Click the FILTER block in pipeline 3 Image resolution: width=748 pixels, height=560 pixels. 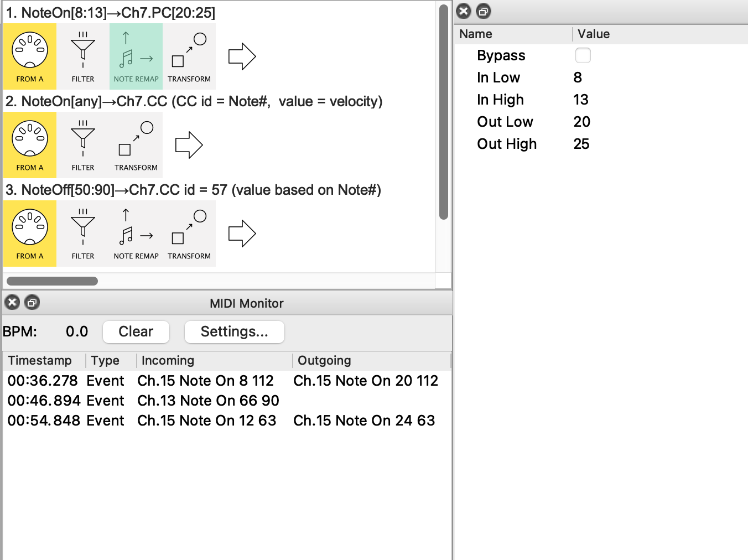83,233
